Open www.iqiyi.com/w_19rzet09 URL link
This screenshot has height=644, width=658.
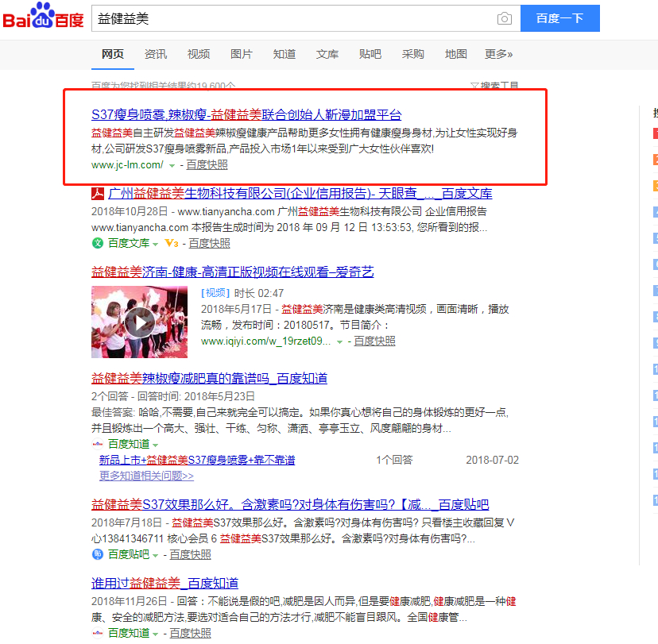pyautogui.click(x=265, y=341)
